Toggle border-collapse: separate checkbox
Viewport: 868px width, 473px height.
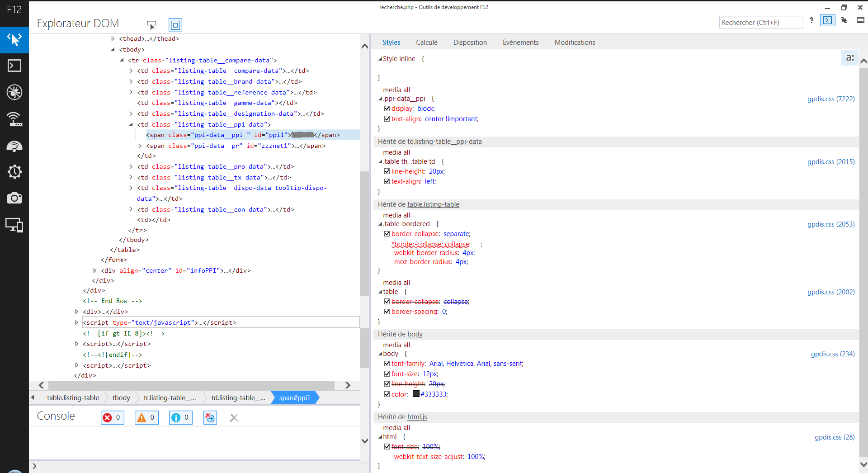click(387, 234)
